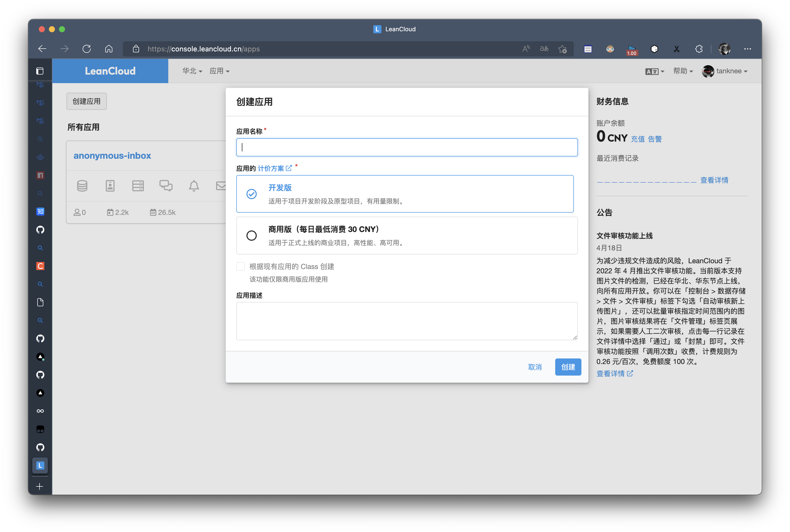Click the push notification bell icon
The height and width of the screenshot is (532, 790).
[x=194, y=186]
